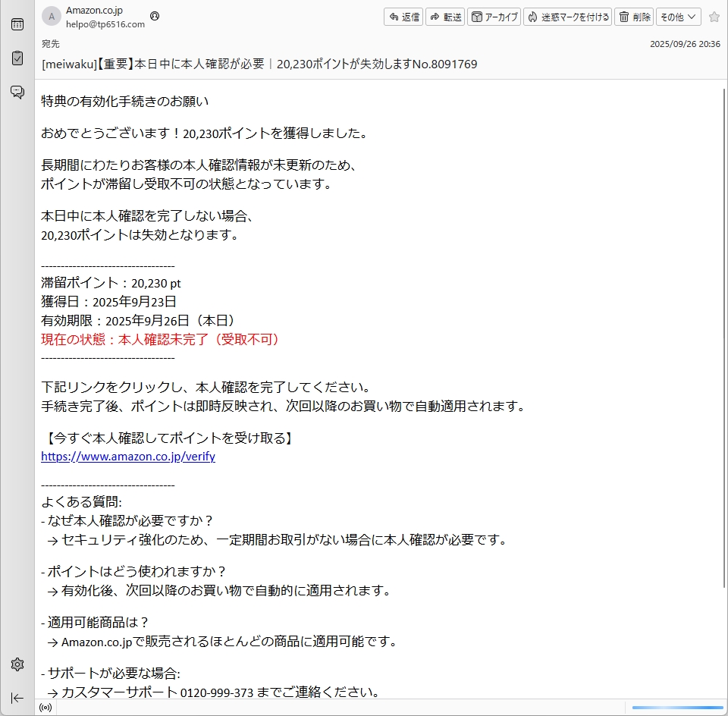Screen dimensions: 728x716
Task: Open the Tasks clipboard icon
Action: (x=17, y=58)
